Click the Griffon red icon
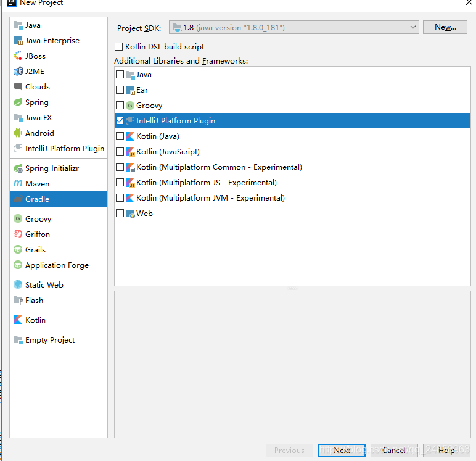Screen dimensions: 476x461 pyautogui.click(x=18, y=234)
